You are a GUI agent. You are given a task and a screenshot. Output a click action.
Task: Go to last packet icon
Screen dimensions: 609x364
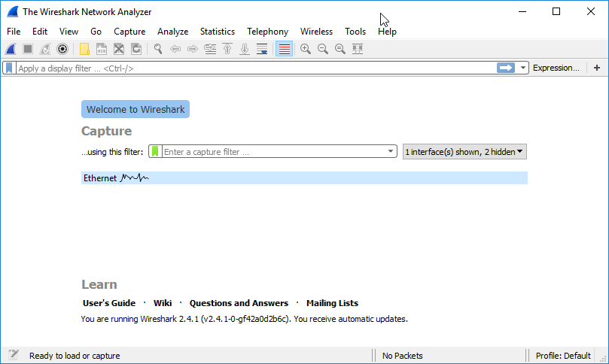245,49
